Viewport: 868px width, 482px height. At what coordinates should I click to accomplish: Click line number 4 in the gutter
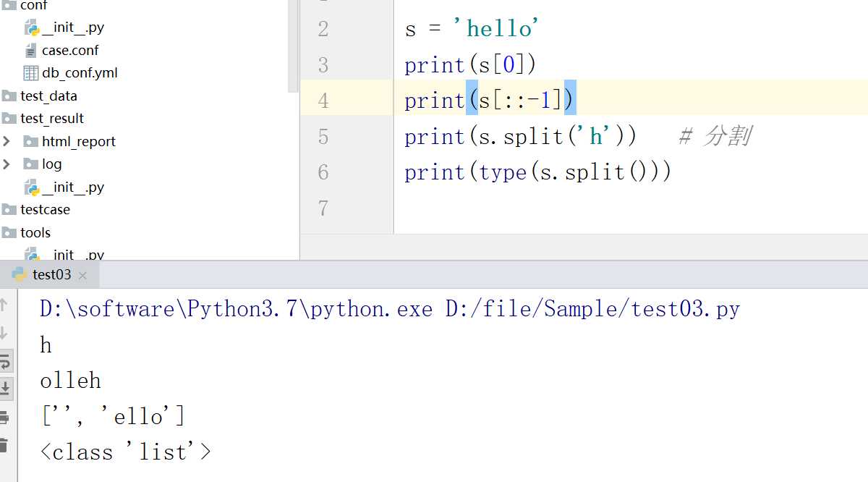point(323,101)
